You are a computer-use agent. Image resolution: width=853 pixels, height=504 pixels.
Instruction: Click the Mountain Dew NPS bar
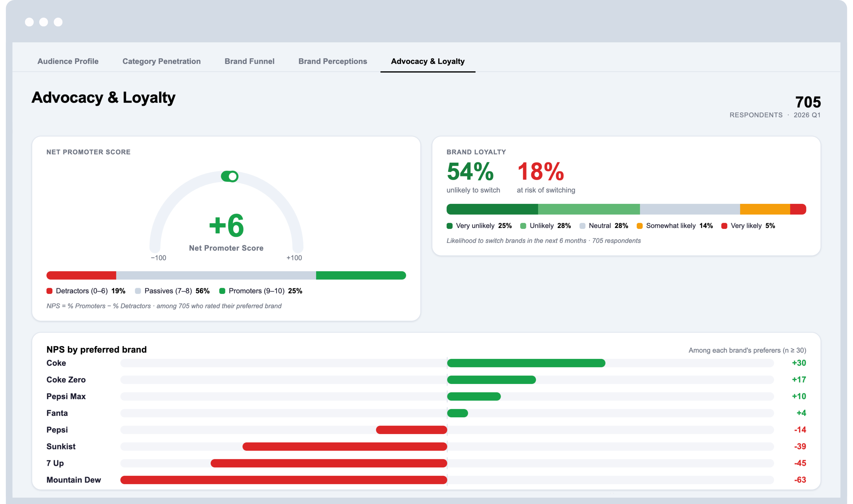pos(284,480)
